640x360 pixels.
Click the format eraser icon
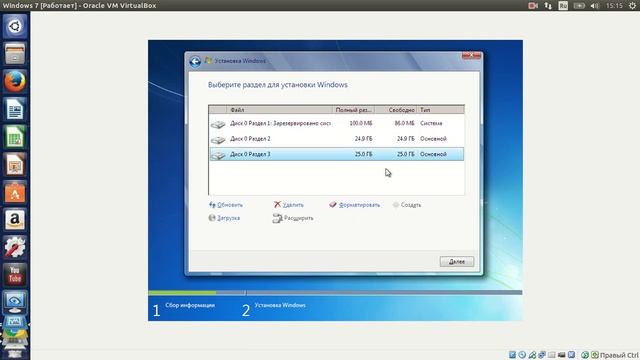point(333,204)
